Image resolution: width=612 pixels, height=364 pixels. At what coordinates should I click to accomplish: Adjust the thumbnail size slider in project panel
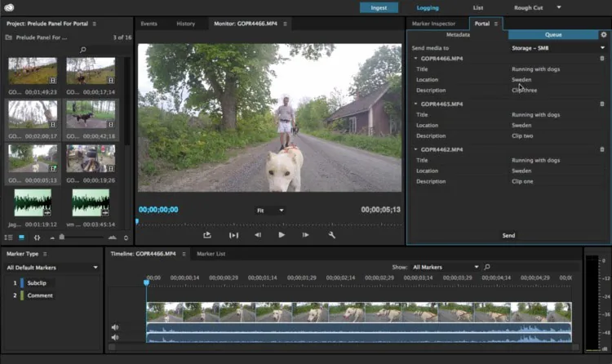point(82,237)
